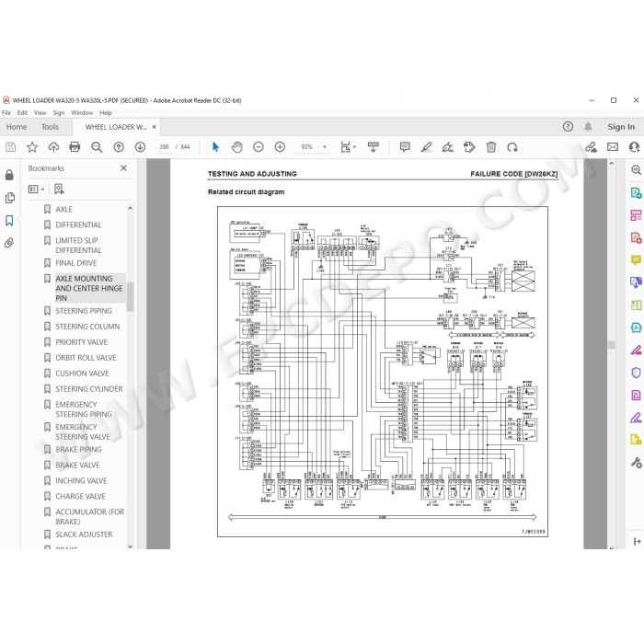Open STEERING PIPING bookmark
The width and height of the screenshot is (644, 644).
[x=84, y=311]
